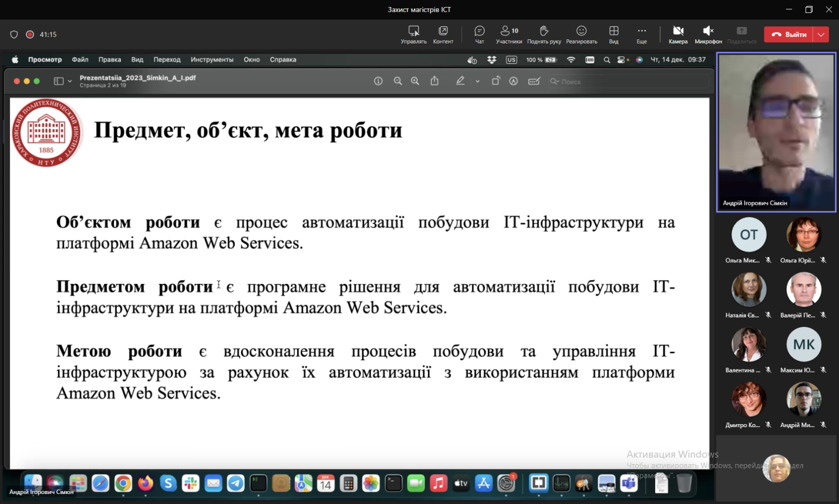This screenshot has width=839, height=504.
Task: Unmute the Микрофон microphone
Action: tap(708, 34)
